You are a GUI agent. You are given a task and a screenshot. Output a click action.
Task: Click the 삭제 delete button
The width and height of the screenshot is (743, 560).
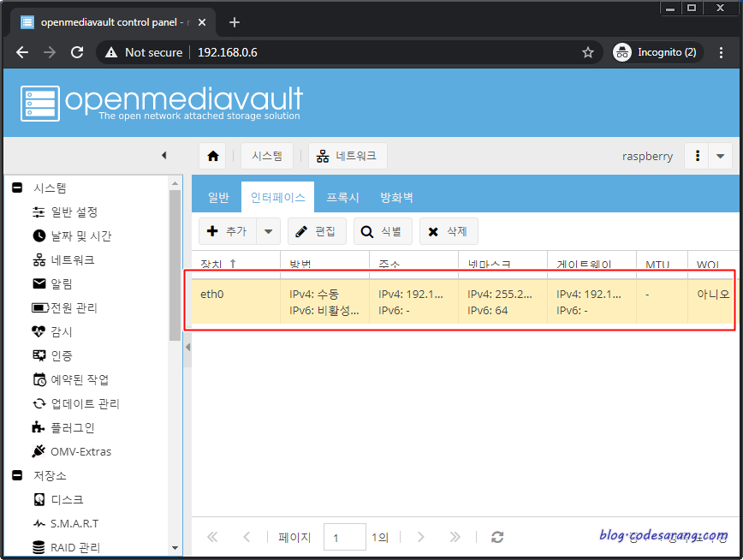(449, 231)
